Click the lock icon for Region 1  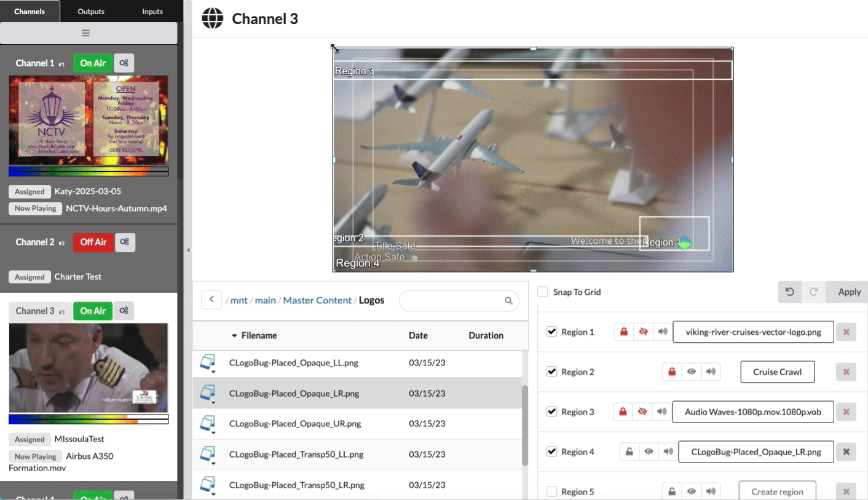click(x=624, y=332)
